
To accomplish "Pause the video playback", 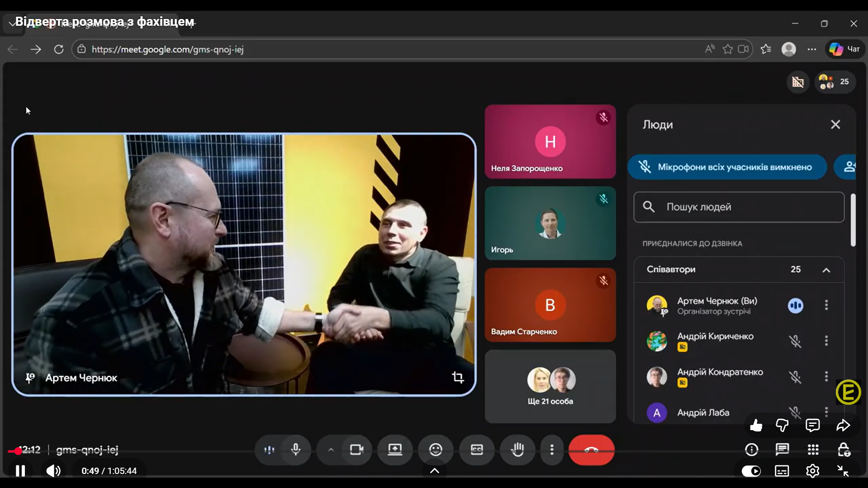I will [x=20, y=471].
